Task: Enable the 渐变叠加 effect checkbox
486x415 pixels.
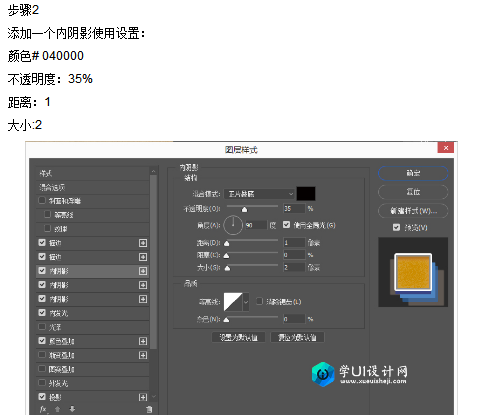Action: coord(42,355)
